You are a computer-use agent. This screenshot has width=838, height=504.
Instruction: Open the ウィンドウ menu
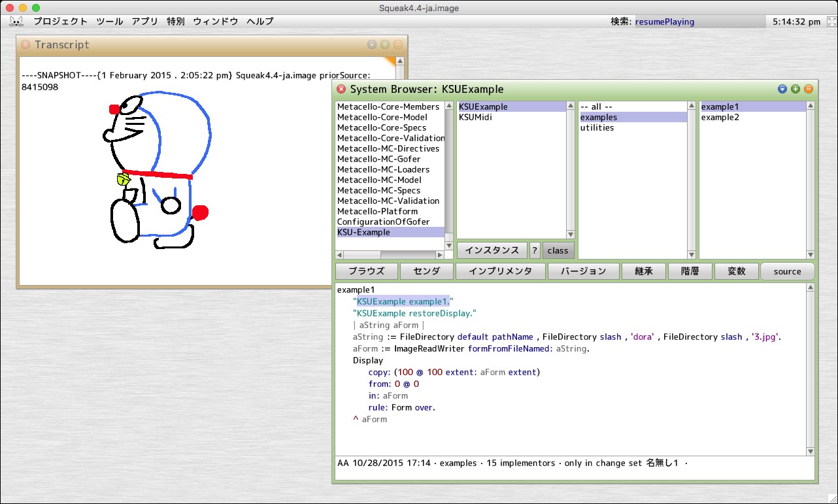[215, 22]
